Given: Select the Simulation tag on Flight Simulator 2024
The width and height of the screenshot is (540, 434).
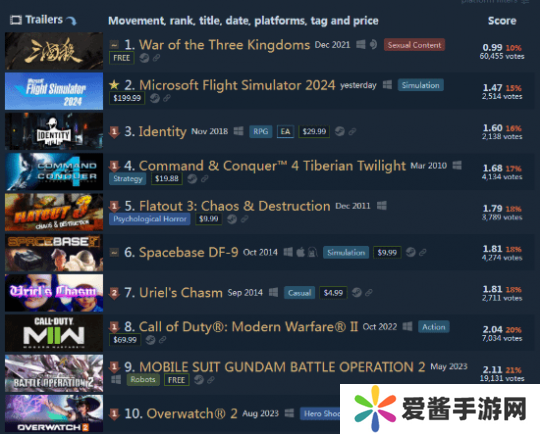Looking at the screenshot, I should pos(420,85).
